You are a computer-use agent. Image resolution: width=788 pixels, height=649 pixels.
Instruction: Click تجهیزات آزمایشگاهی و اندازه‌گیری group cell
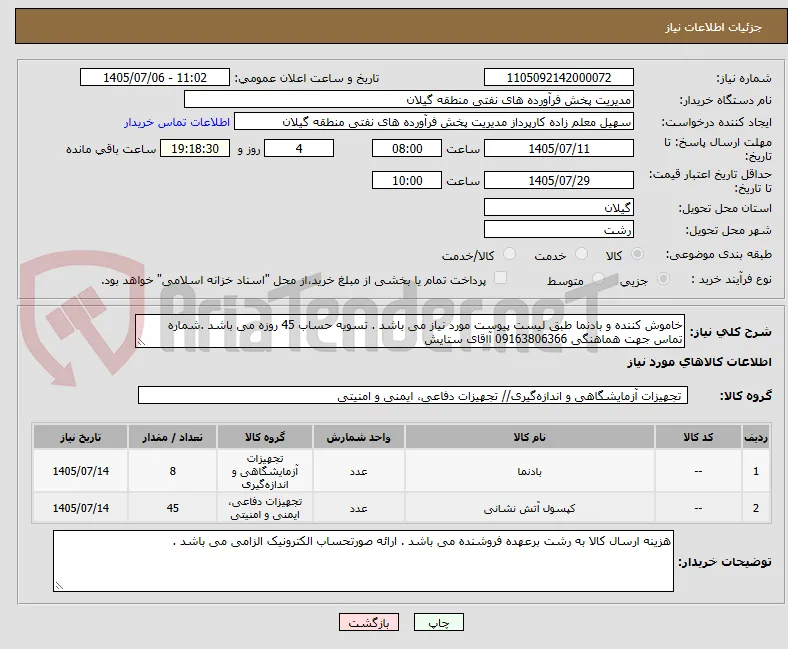(x=265, y=471)
